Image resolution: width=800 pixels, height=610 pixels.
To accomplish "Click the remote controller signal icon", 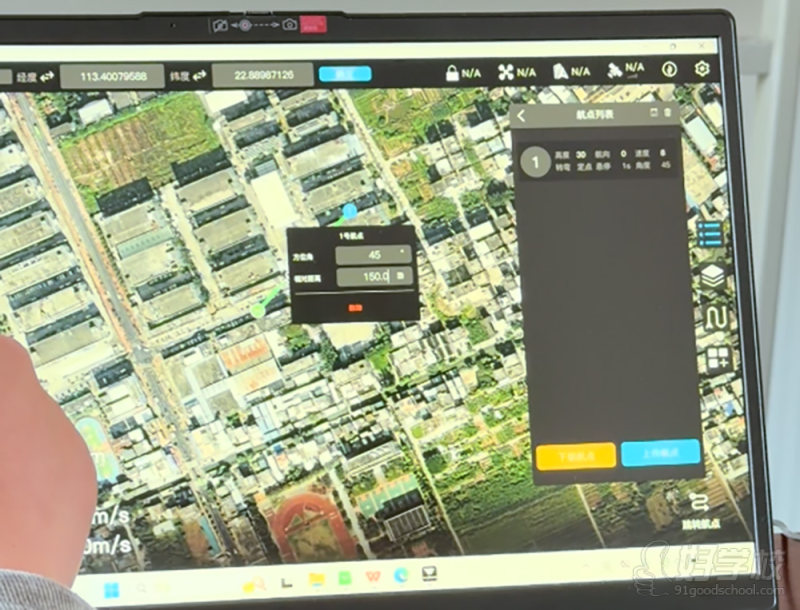I will click(x=560, y=71).
